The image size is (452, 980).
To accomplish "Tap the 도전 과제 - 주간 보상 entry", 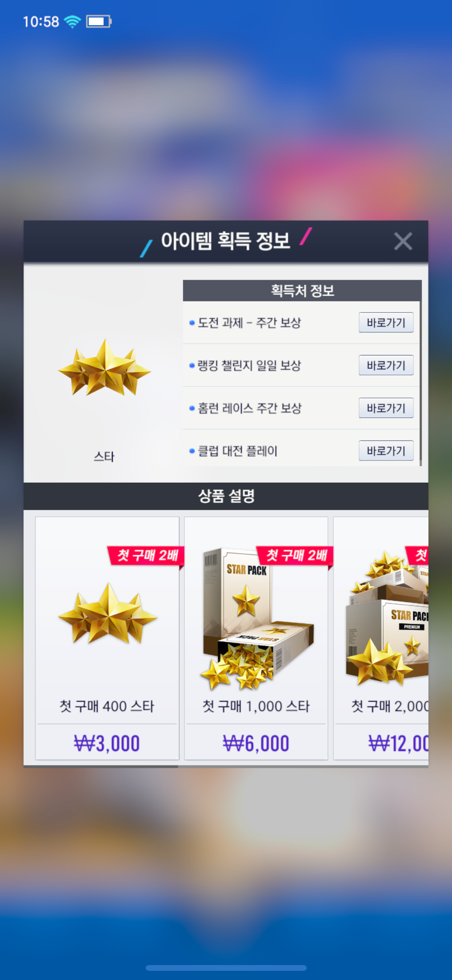I will (x=249, y=323).
